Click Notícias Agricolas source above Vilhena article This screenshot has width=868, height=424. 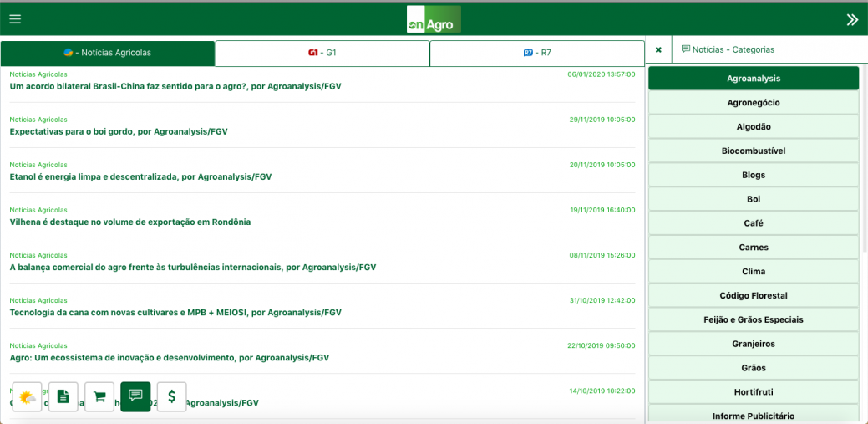(38, 210)
